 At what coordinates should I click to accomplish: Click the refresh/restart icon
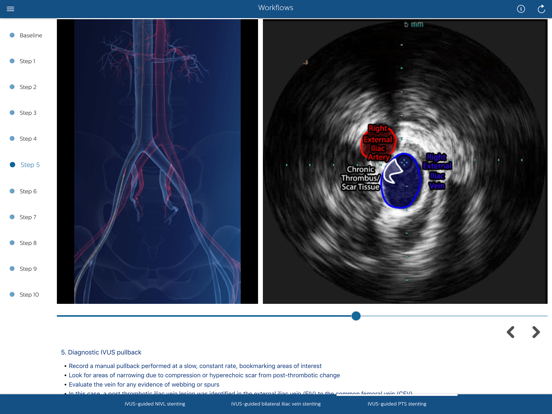(541, 9)
